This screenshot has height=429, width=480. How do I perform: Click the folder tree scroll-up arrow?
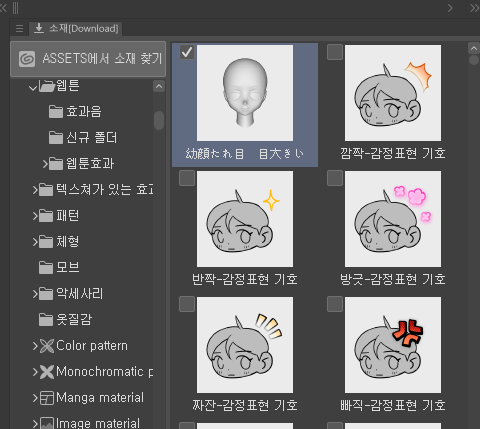[x=159, y=86]
